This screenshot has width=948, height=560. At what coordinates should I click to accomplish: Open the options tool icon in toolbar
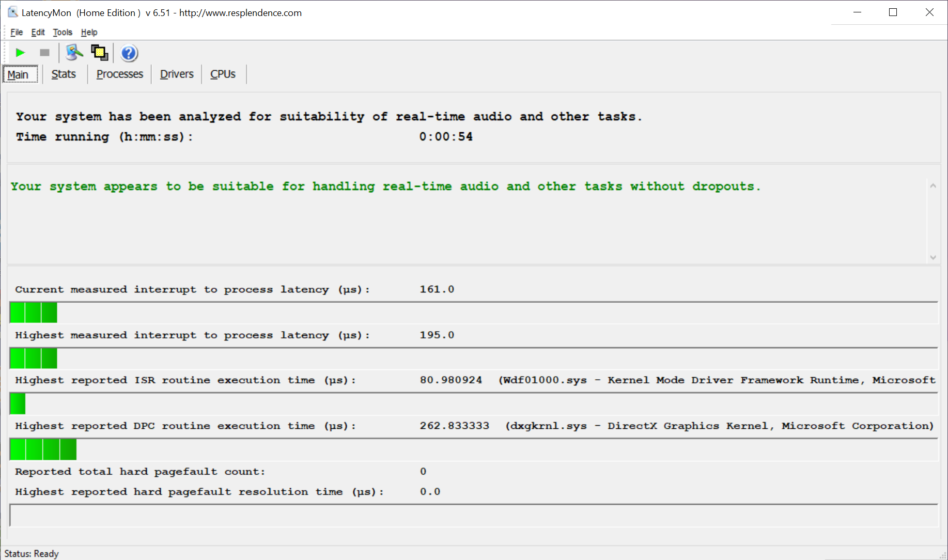click(x=74, y=53)
